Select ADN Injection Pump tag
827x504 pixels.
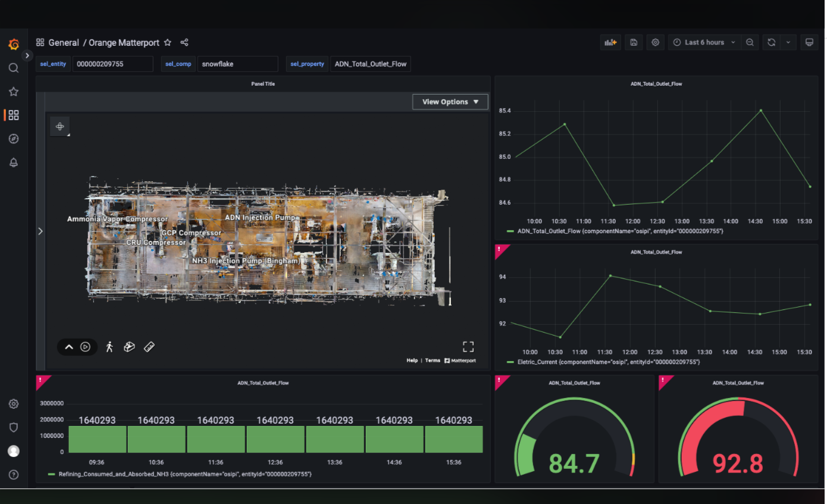coord(260,218)
